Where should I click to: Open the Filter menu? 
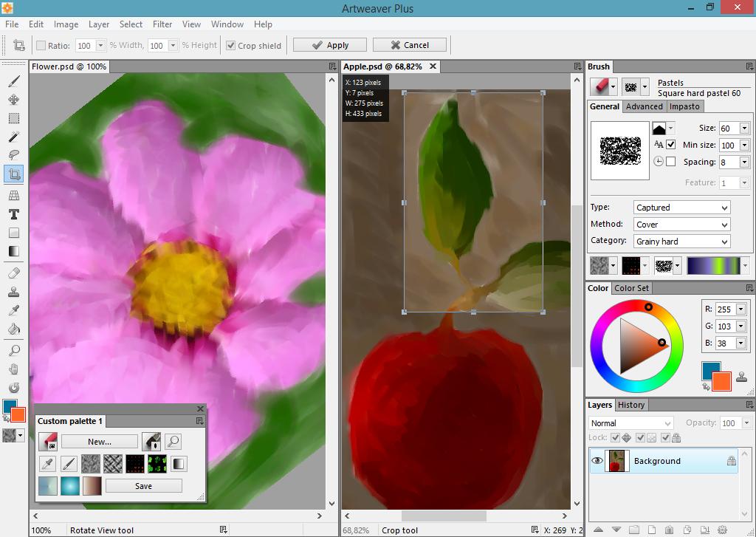pos(162,24)
